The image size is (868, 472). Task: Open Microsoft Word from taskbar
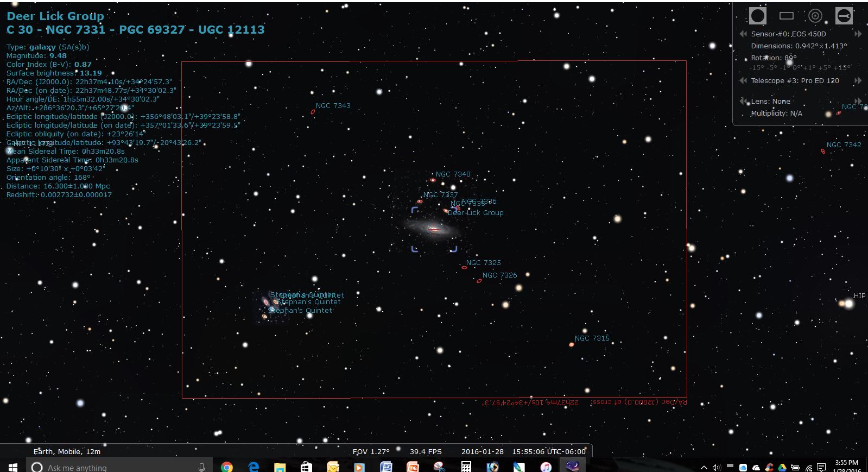[x=386, y=467]
